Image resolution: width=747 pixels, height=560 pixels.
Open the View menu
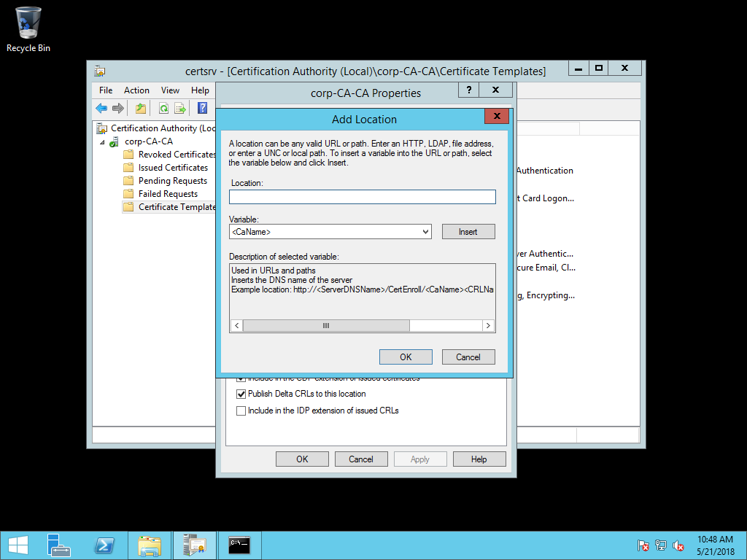(x=170, y=90)
